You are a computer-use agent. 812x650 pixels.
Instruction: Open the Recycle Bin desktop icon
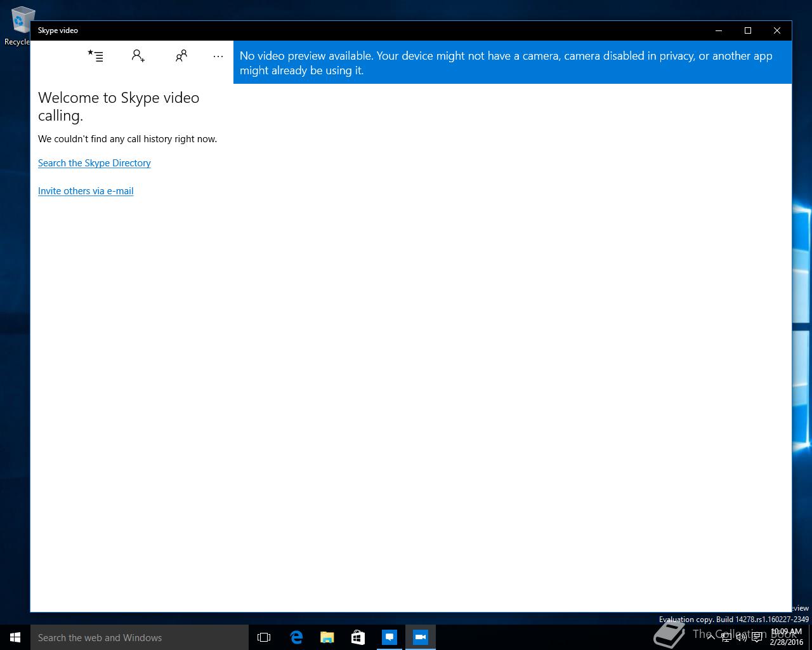coord(19,26)
